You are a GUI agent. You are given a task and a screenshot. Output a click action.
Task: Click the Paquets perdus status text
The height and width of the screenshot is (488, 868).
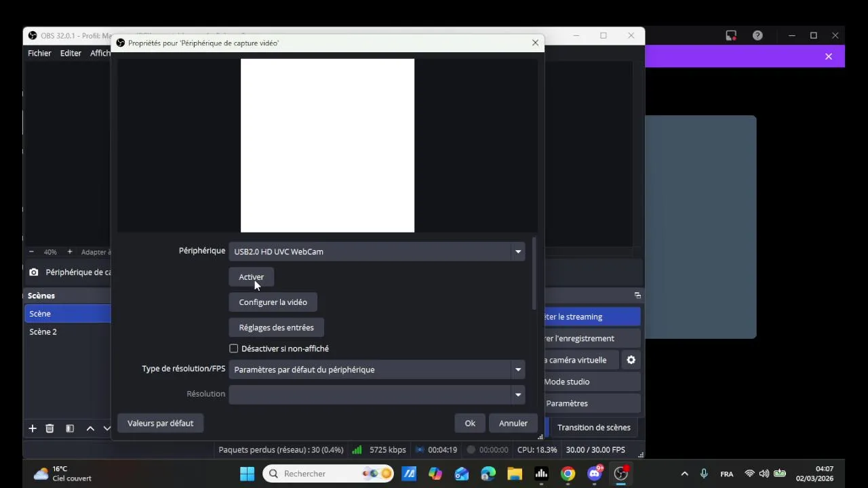tap(281, 450)
